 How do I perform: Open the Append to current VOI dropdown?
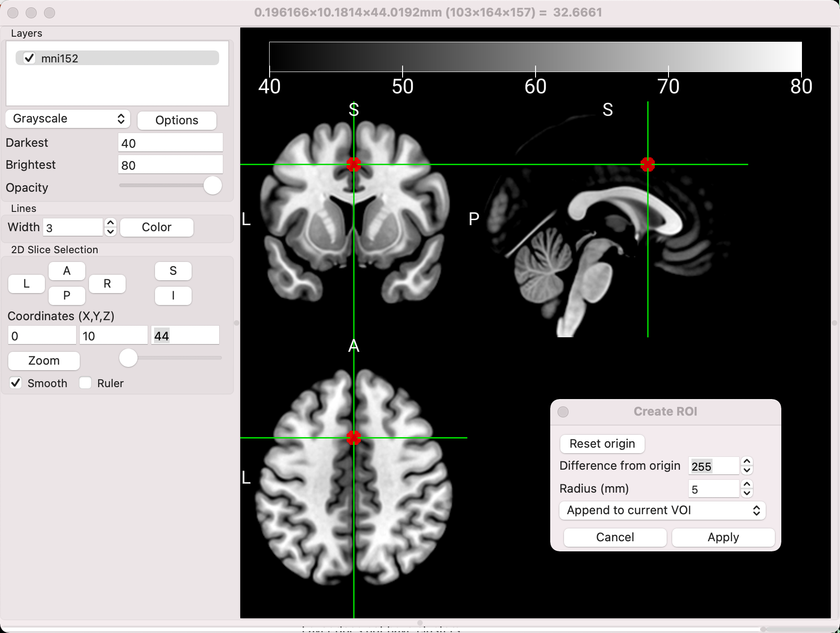click(x=663, y=511)
